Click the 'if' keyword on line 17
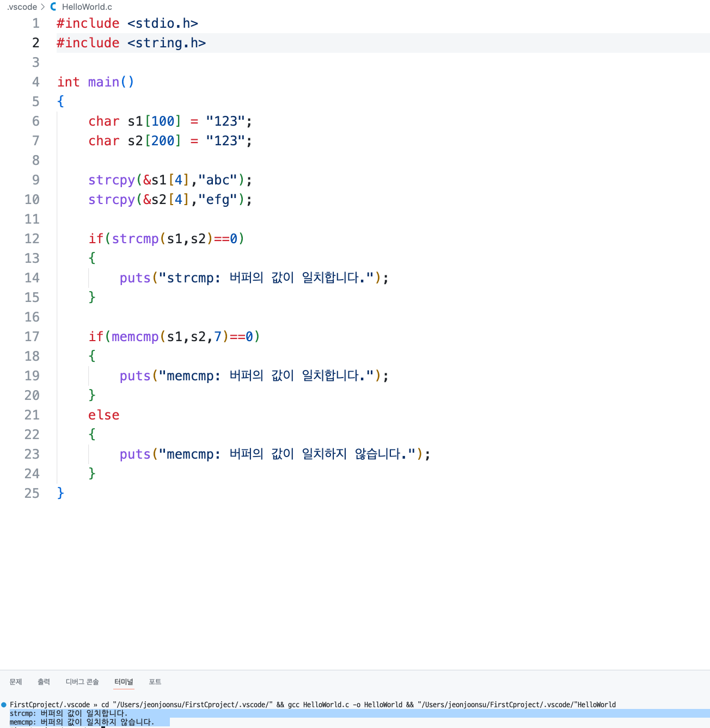This screenshot has width=710, height=728. pos(96,337)
